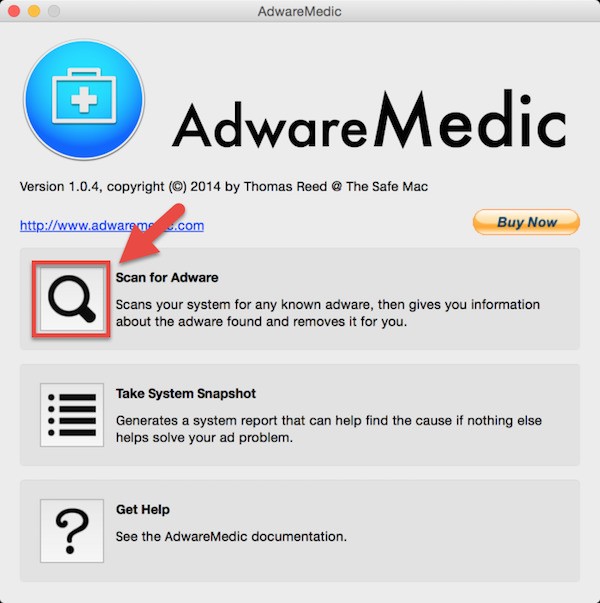Click the scan description about known adware
The width and height of the screenshot is (600, 603).
[x=328, y=313]
